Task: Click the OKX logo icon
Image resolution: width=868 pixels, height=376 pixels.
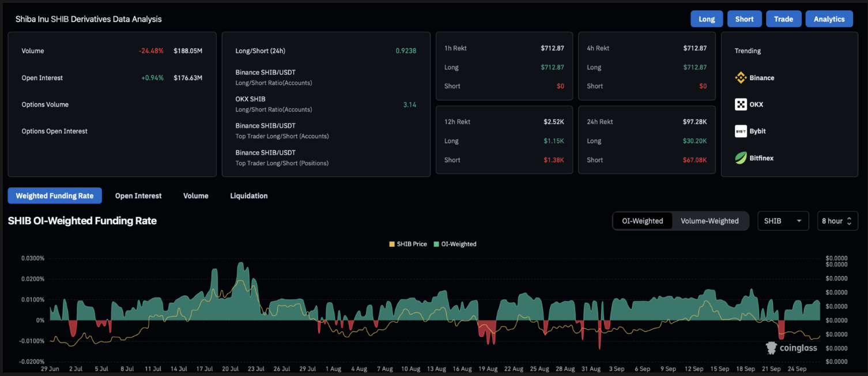Action: 741,104
